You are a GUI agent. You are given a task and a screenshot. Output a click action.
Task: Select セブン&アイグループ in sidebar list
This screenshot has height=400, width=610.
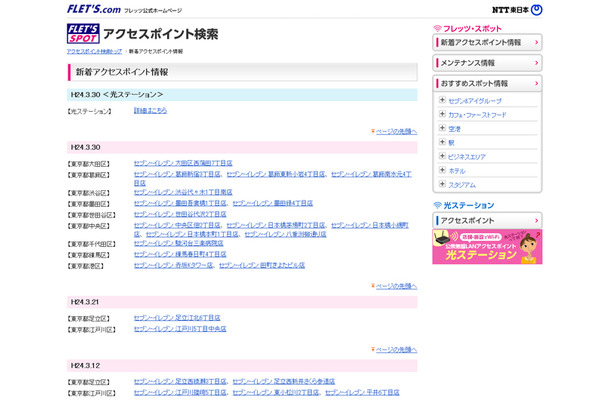click(x=475, y=101)
